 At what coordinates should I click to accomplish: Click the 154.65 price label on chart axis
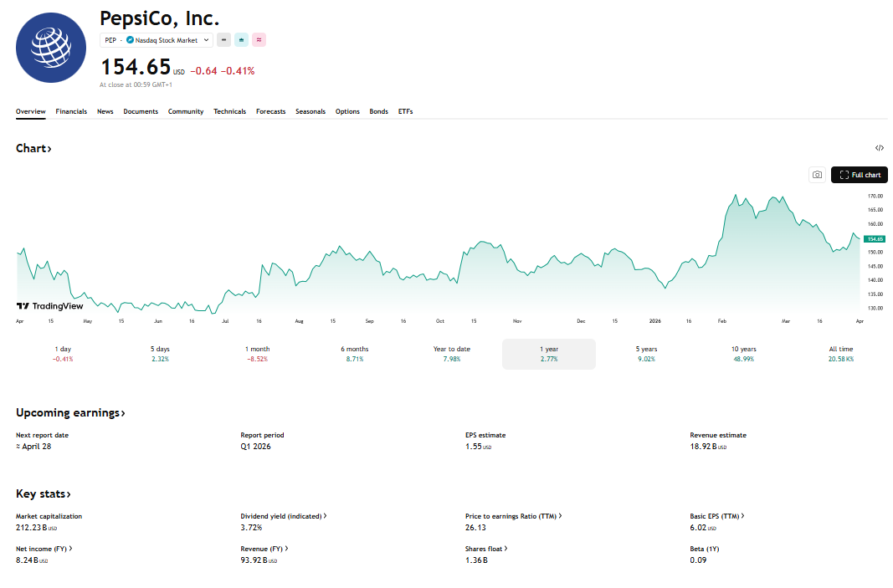(875, 239)
